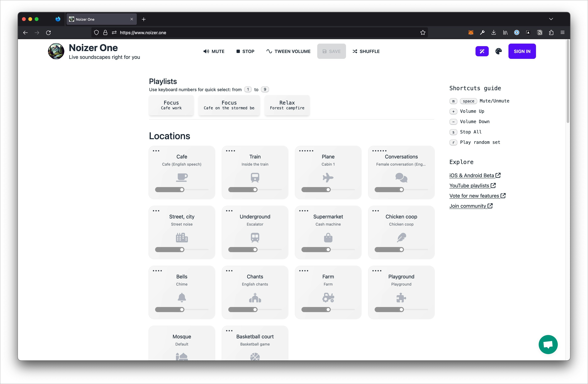This screenshot has width=588, height=384.
Task: Click the Noizer One logo image
Action: (x=56, y=51)
